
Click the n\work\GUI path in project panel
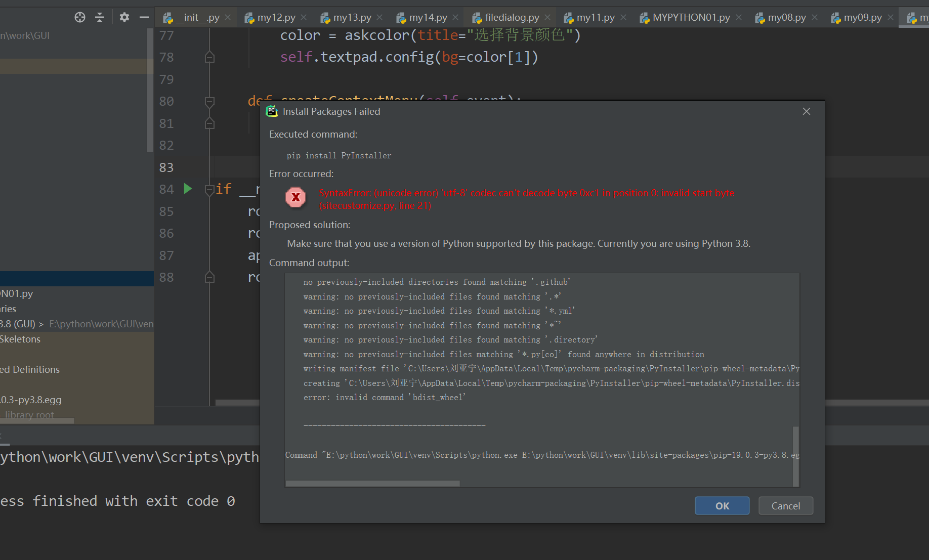point(25,35)
